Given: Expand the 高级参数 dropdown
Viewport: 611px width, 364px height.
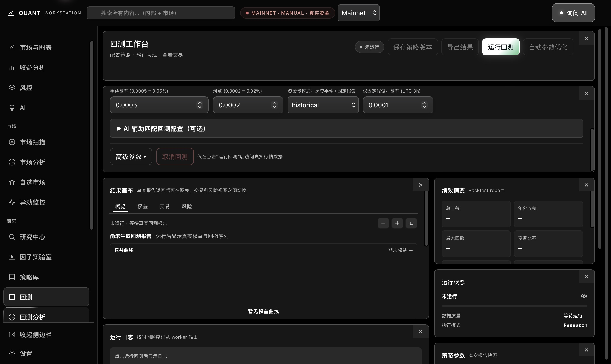Looking at the screenshot, I should pyautogui.click(x=131, y=156).
